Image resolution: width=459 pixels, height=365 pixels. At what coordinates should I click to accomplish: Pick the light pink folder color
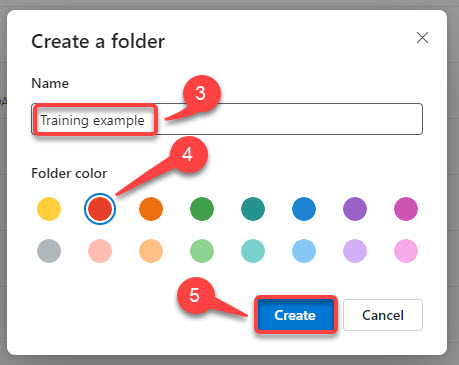100,251
